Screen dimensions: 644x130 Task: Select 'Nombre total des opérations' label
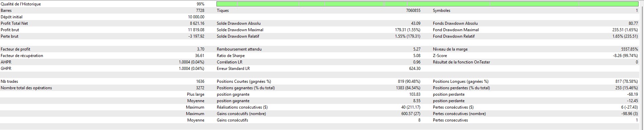click(26, 88)
